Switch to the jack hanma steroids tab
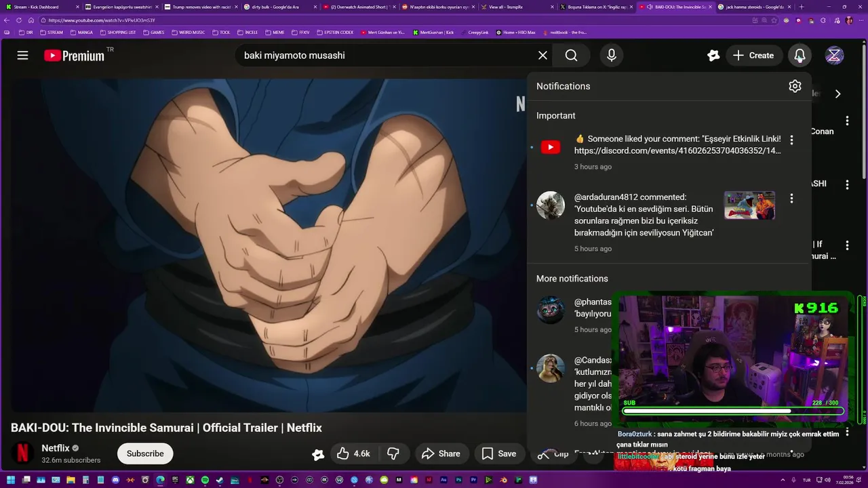This screenshot has height=488, width=868. (755, 7)
